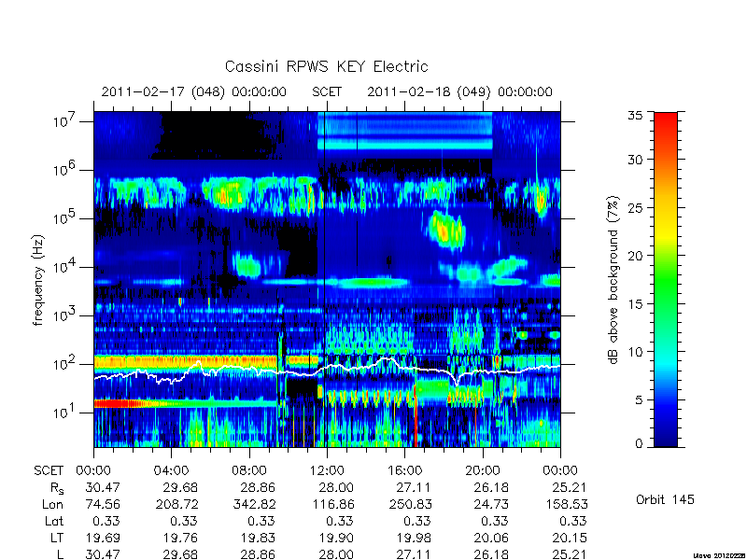The image size is (747, 560).
Task: Click the LT value 19.76
Action: coord(180,538)
